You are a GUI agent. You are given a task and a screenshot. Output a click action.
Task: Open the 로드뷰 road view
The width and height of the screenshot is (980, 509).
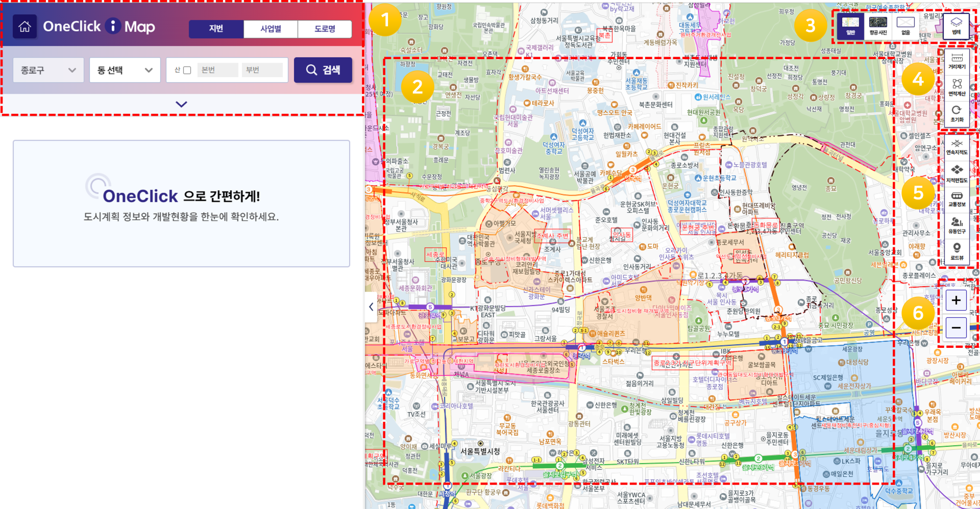pos(957,251)
